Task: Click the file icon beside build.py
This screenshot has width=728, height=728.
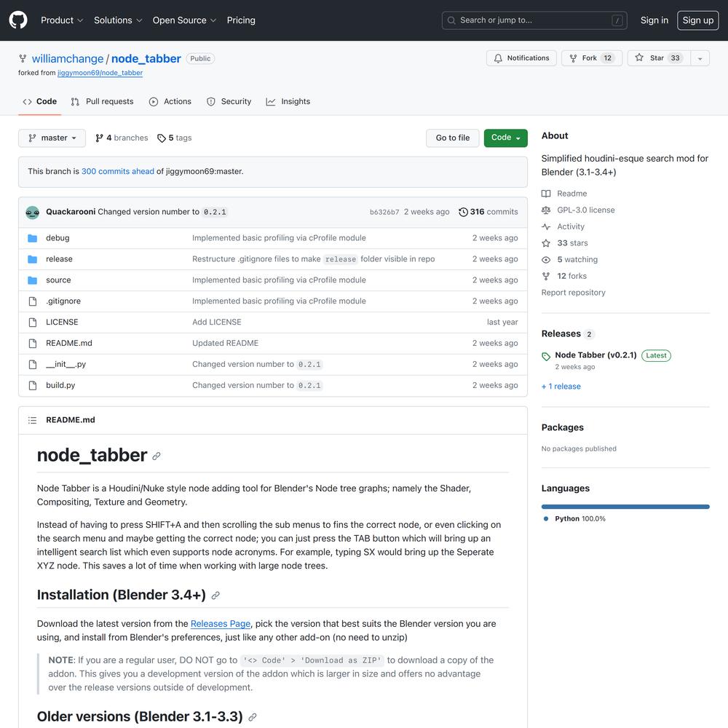Action: [x=33, y=385]
